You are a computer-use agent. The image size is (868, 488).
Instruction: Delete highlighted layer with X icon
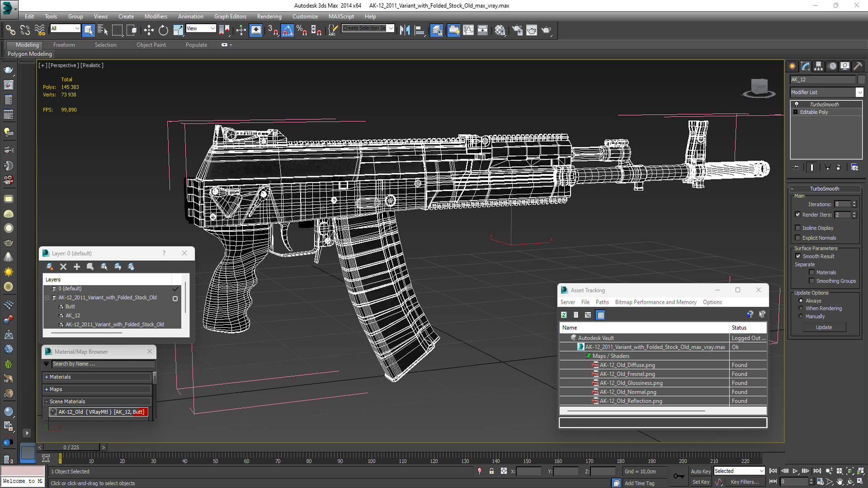pos(63,267)
